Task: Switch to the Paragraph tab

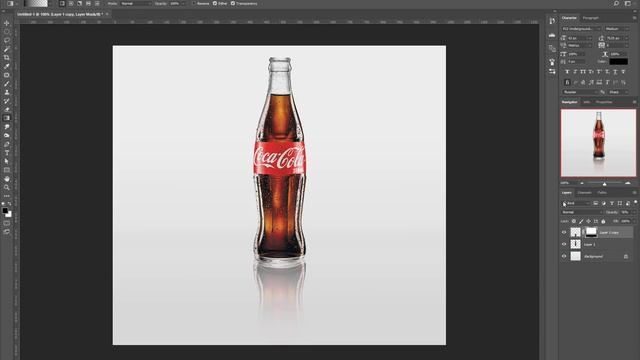Action: pyautogui.click(x=591, y=18)
